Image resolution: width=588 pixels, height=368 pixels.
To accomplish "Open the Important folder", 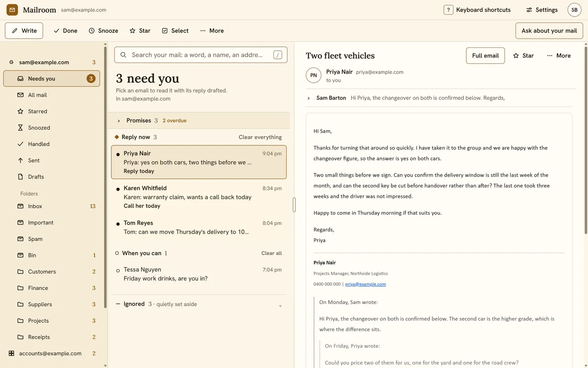I will point(51,223).
